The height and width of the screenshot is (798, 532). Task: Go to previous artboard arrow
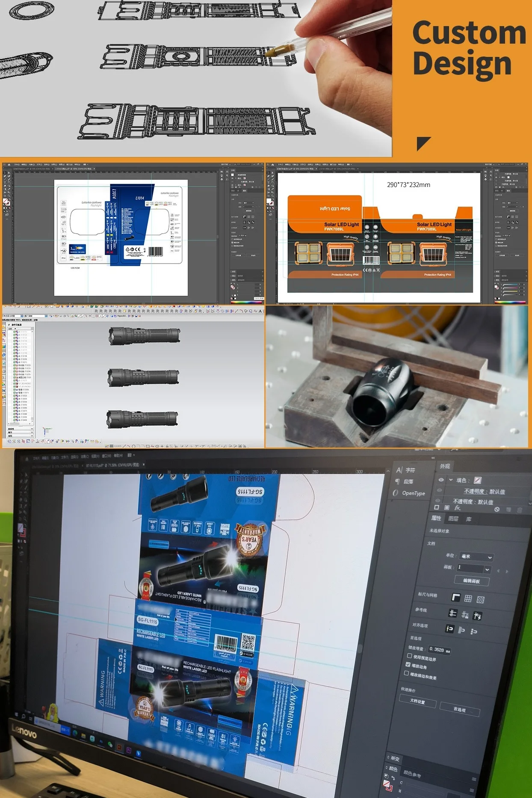[x=498, y=571]
